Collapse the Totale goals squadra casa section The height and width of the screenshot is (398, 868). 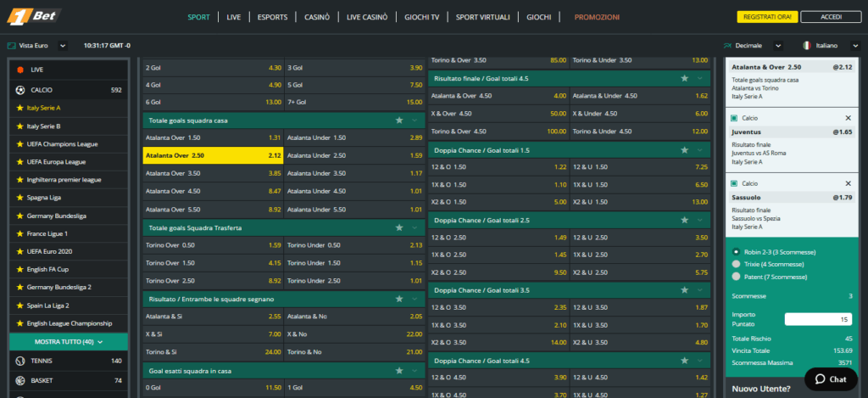[x=415, y=121]
